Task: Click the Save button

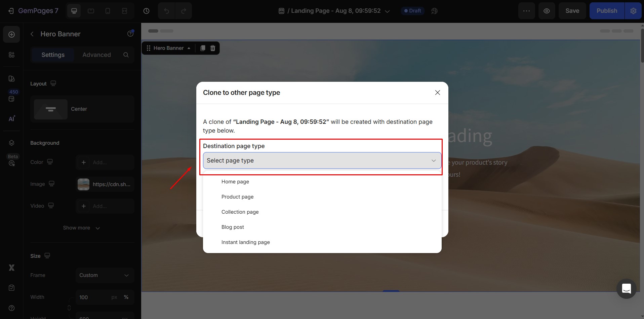Action: (572, 10)
